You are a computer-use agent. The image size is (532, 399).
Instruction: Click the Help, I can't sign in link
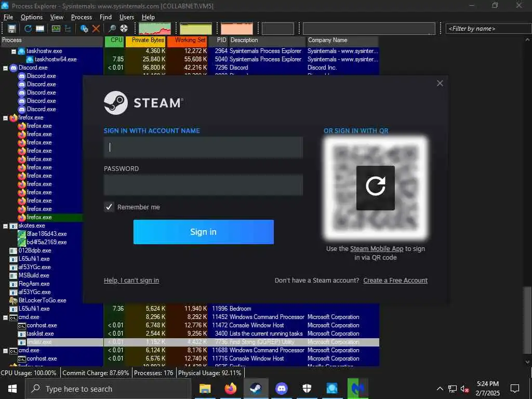pos(131,280)
